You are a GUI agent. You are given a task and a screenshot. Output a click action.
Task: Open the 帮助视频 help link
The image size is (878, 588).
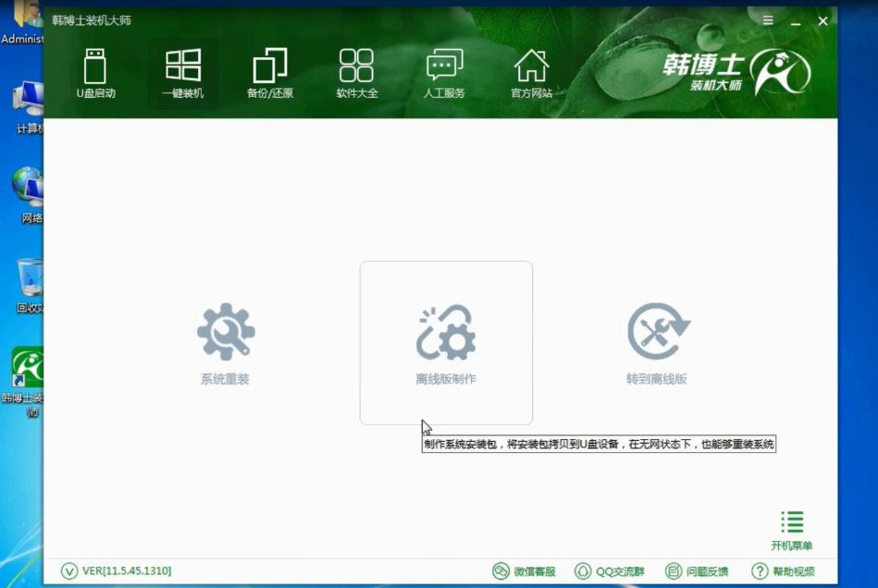(x=783, y=571)
